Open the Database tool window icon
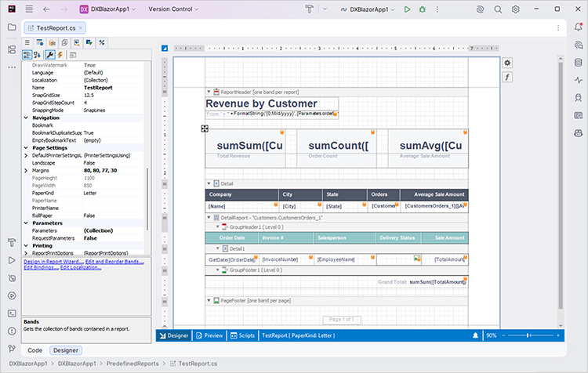The image size is (588, 373). tap(579, 62)
